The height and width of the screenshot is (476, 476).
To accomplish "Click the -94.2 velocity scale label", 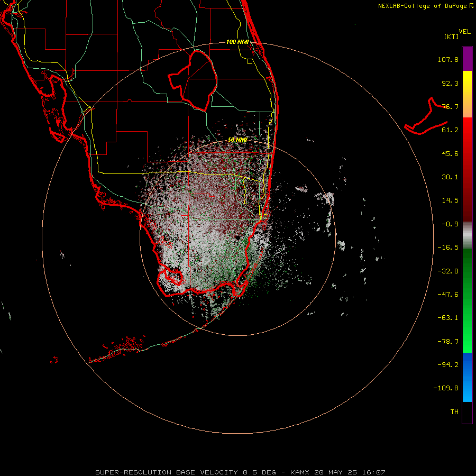I will coord(448,365).
